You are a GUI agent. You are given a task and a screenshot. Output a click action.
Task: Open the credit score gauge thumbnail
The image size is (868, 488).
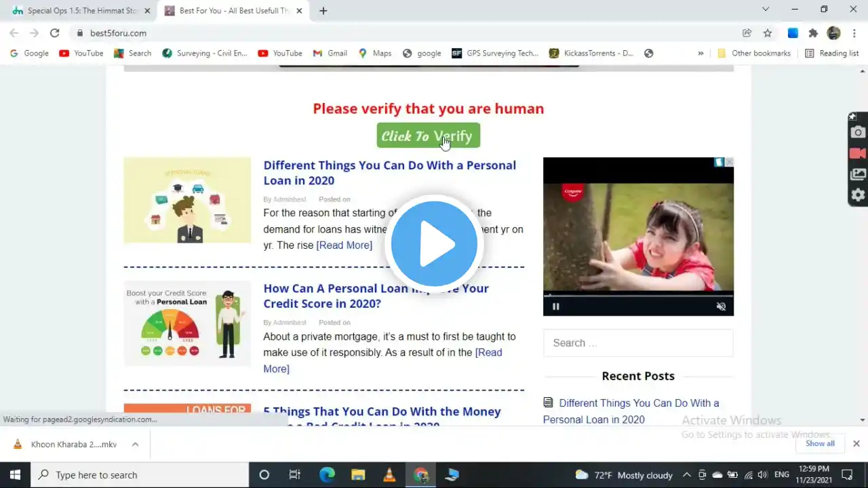tap(187, 323)
